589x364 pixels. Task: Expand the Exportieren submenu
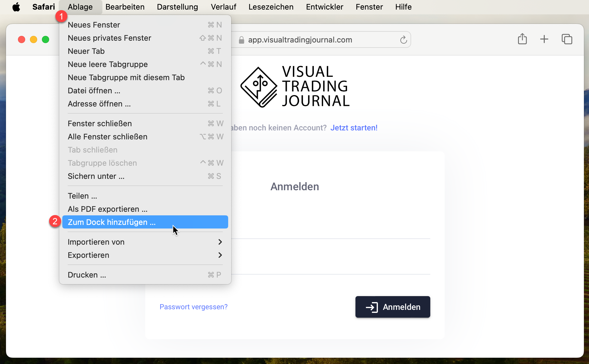(145, 255)
